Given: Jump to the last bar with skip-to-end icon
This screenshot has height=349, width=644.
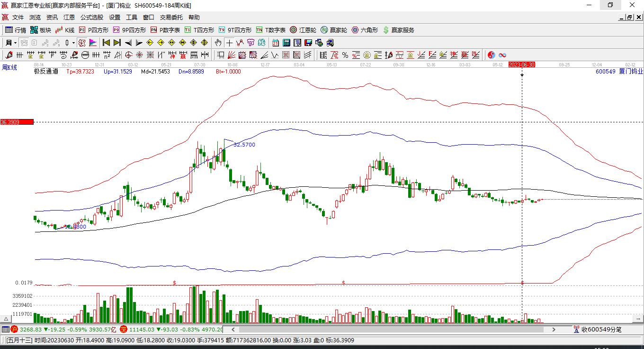Looking at the screenshot, I should coord(117,43).
